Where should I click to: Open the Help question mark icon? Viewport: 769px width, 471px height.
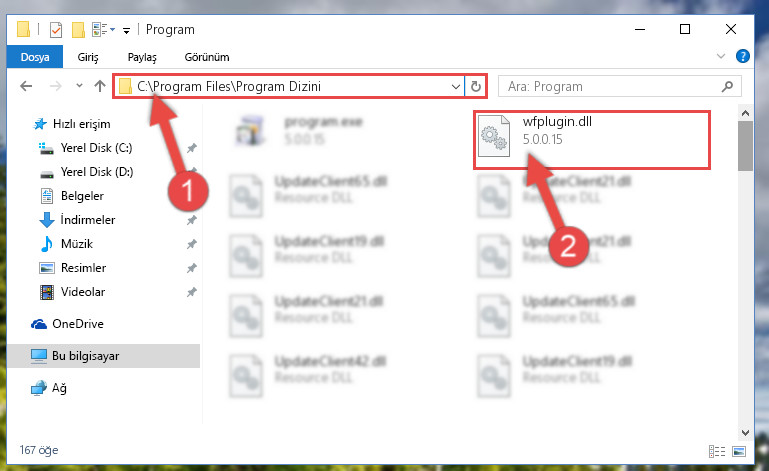point(743,56)
